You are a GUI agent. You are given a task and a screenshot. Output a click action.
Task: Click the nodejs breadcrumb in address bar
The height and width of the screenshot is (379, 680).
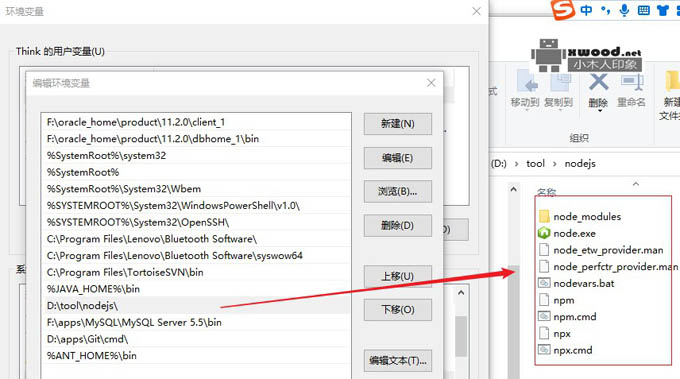580,163
